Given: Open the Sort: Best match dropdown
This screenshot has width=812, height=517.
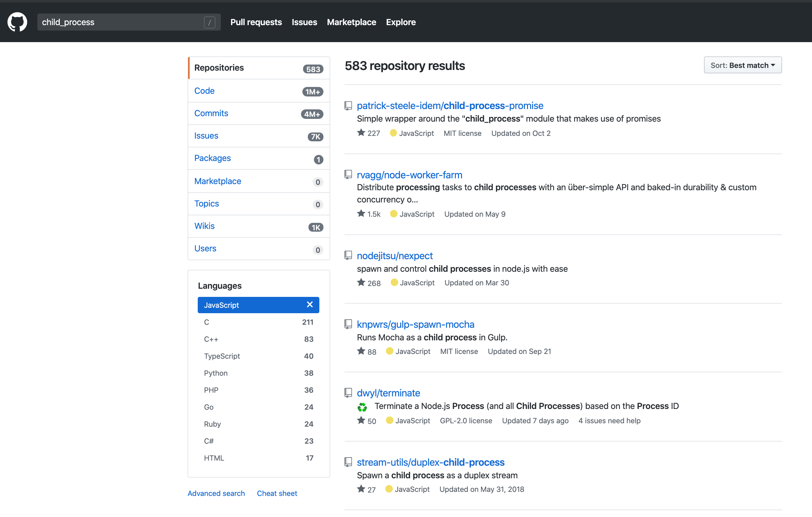Looking at the screenshot, I should tap(743, 65).
